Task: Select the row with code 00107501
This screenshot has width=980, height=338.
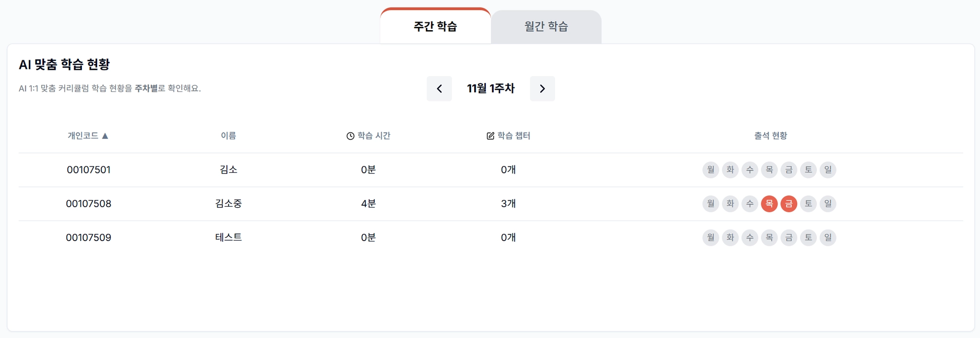Action: pyautogui.click(x=490, y=170)
